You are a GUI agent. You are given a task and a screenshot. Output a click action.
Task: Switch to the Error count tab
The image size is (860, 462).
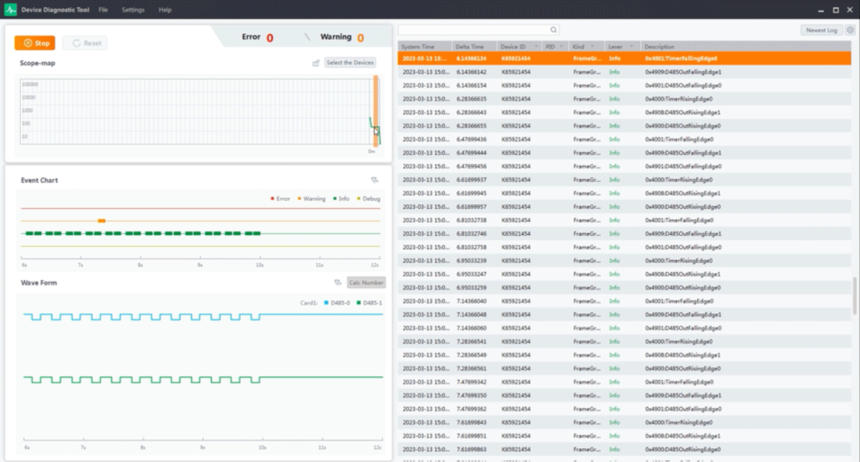pyautogui.click(x=257, y=37)
